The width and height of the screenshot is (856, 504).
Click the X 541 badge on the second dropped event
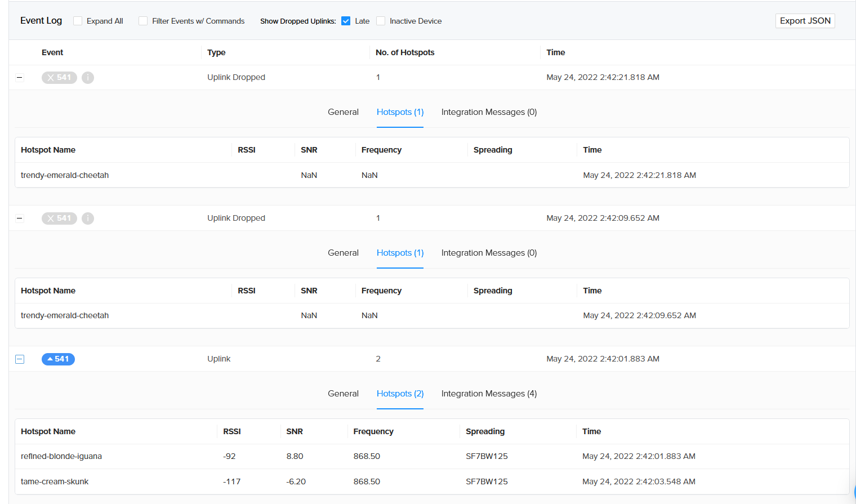coord(59,218)
